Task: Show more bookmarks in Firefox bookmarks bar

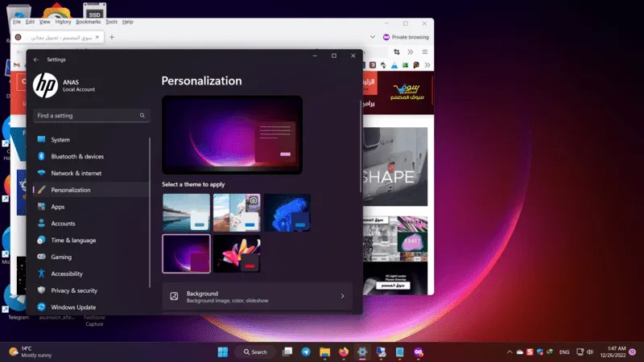Action: pos(427,65)
